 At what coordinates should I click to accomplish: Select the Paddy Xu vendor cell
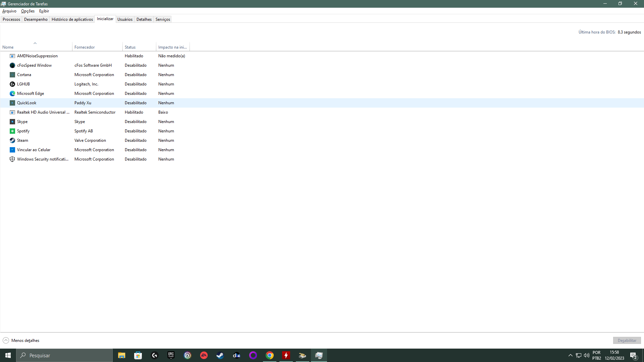point(83,103)
